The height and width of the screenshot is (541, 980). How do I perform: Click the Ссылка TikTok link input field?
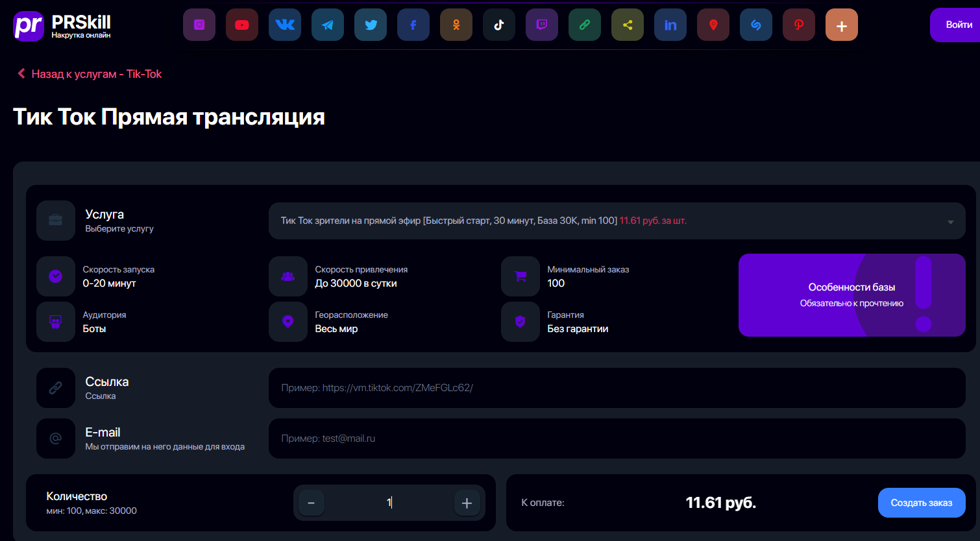(617, 388)
